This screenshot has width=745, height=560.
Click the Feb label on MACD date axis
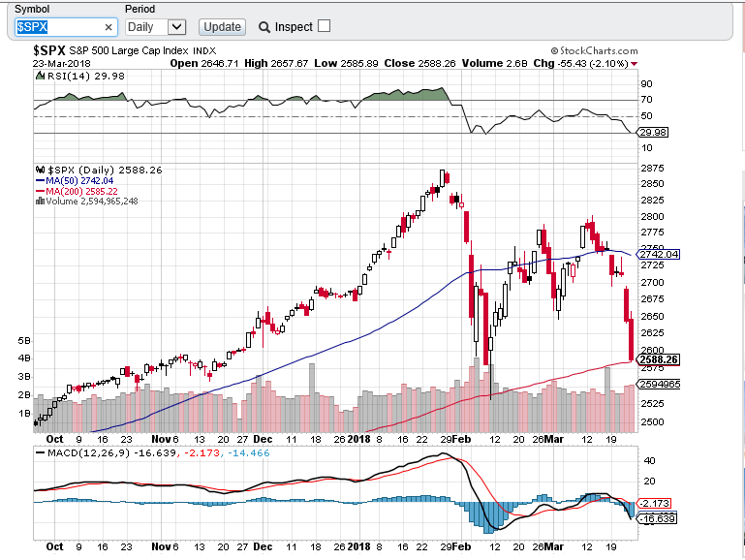pyautogui.click(x=462, y=546)
